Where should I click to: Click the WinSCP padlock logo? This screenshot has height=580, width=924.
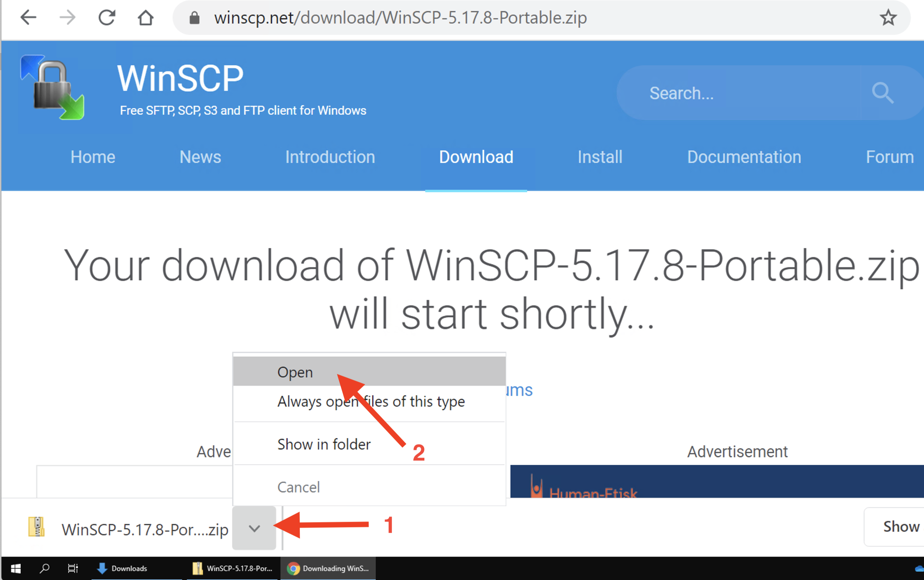pyautogui.click(x=53, y=87)
